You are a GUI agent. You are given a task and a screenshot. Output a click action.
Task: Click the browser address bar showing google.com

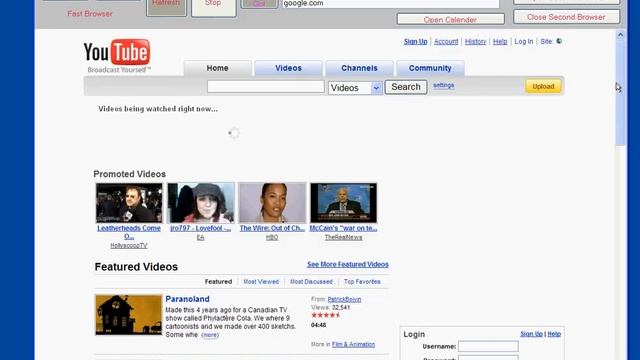click(x=391, y=4)
